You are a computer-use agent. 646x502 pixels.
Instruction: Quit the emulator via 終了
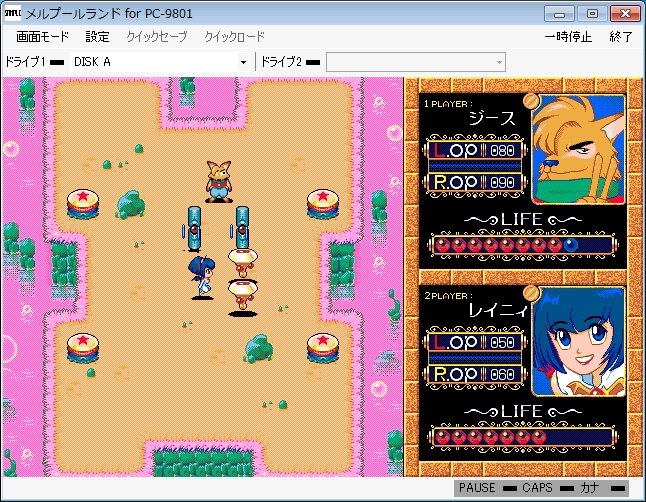(621, 37)
